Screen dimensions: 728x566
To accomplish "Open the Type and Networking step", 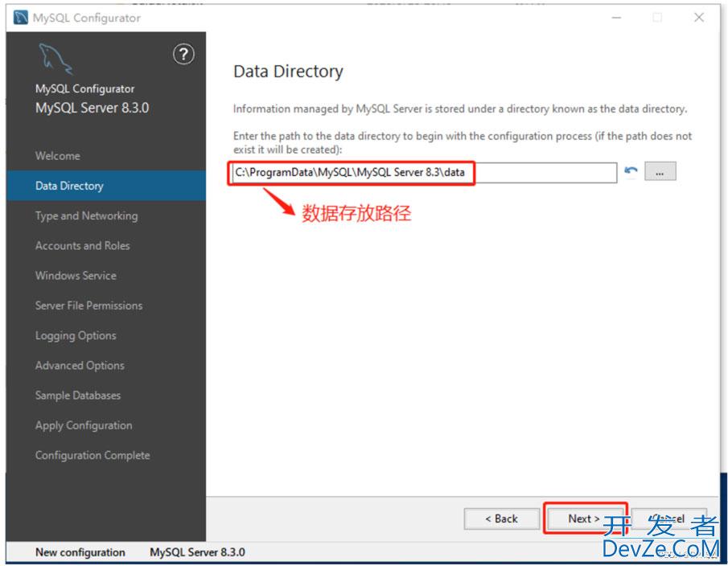I will pyautogui.click(x=86, y=215).
